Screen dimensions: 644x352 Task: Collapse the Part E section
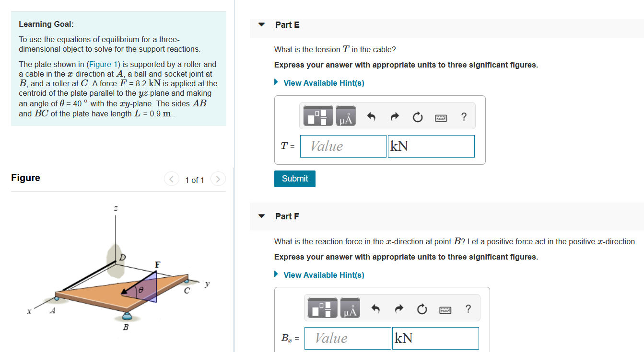click(x=261, y=24)
